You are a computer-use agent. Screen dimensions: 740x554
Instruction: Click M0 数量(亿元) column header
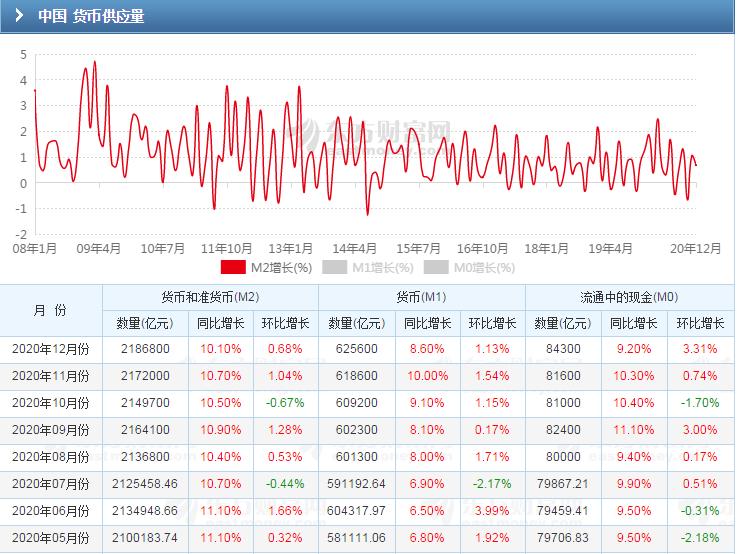coord(563,324)
